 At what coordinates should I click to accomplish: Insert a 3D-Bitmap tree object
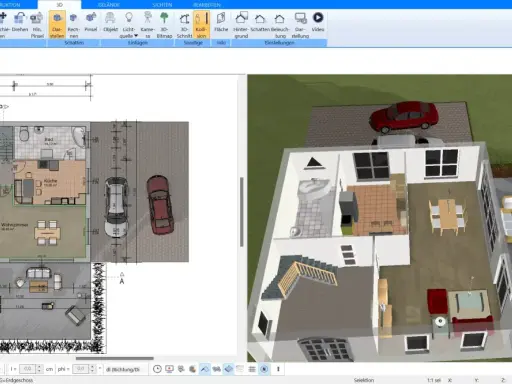tap(164, 25)
